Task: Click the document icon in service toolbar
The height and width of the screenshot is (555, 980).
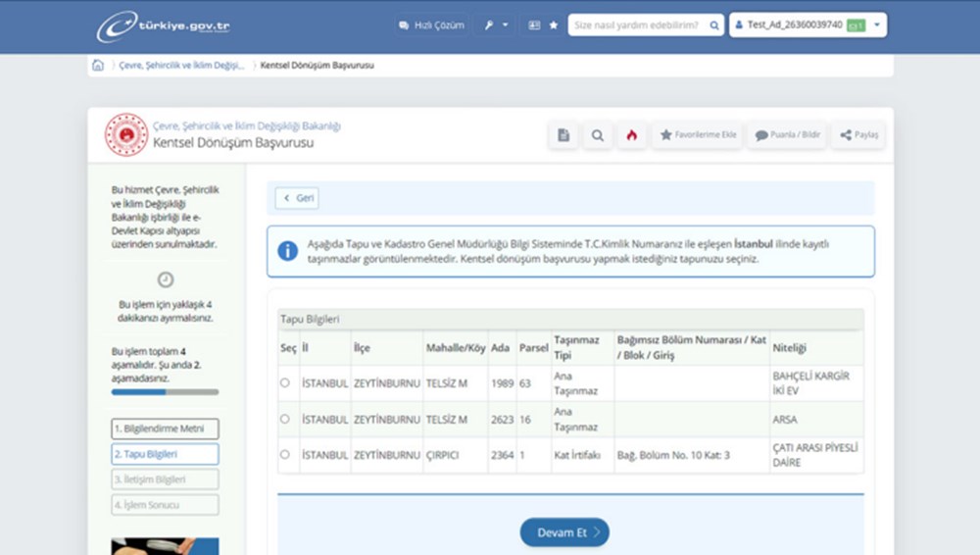Action: tap(563, 135)
